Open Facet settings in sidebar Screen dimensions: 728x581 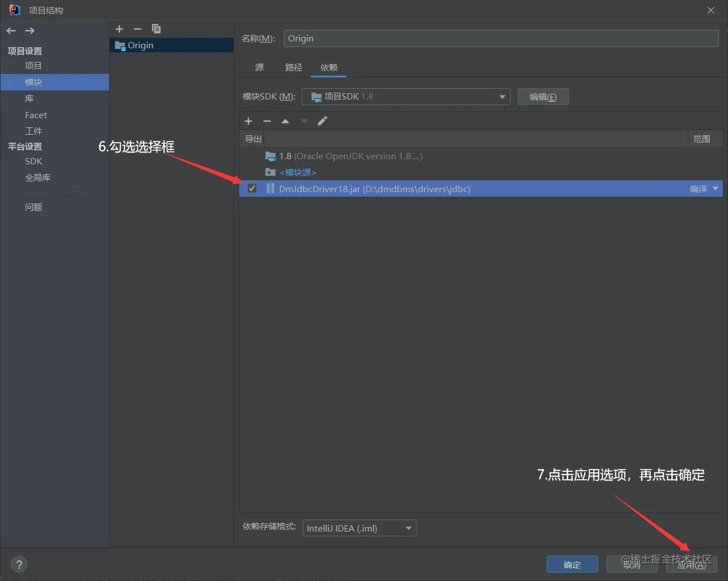36,115
